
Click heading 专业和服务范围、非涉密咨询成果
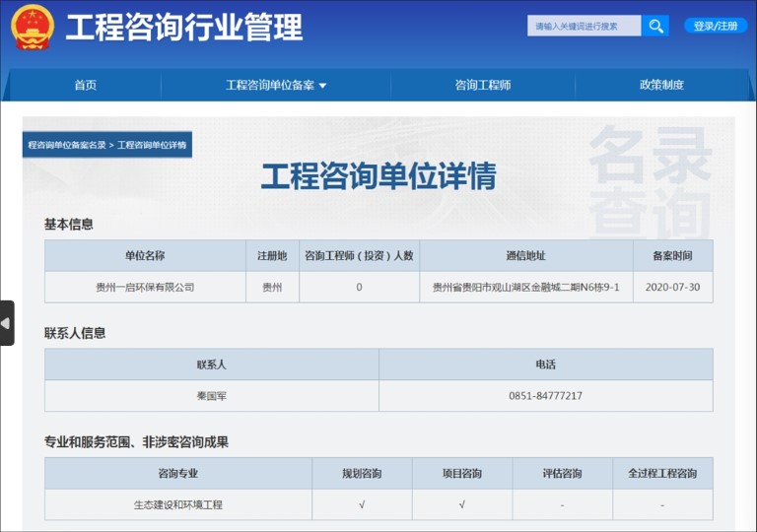(x=136, y=442)
